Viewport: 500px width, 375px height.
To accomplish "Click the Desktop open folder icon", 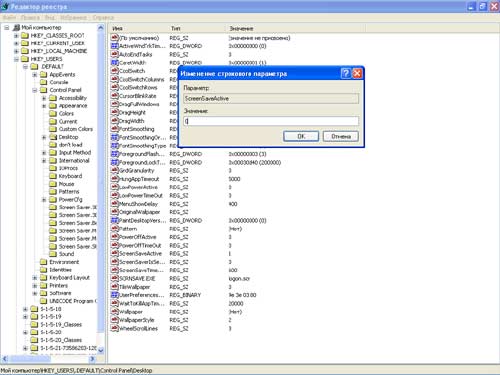I will 53,137.
